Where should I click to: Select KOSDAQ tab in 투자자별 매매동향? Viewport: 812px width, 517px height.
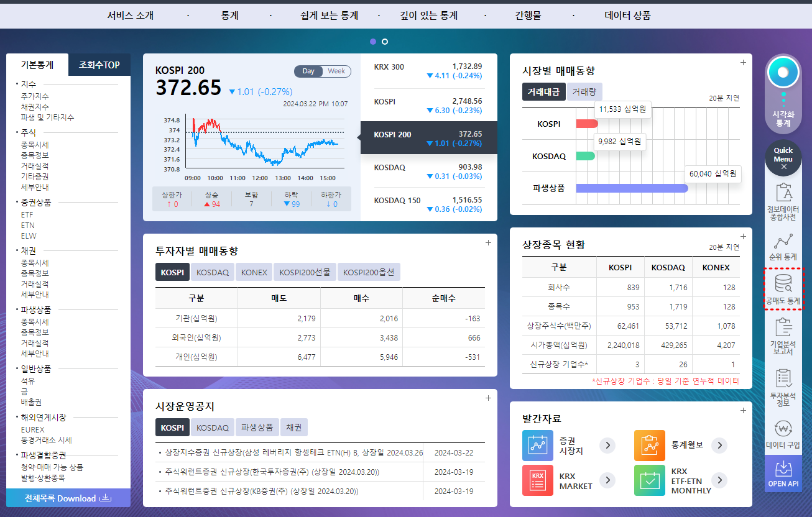(x=213, y=272)
